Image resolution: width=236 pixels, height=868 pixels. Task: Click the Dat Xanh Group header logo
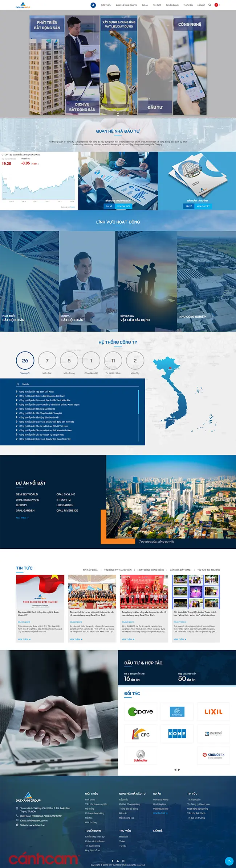tap(23, 5)
